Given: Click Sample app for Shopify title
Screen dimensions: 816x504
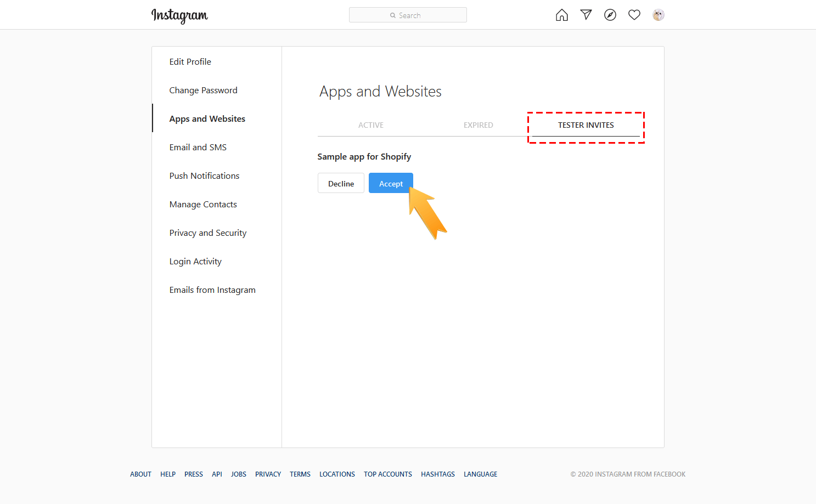Looking at the screenshot, I should point(364,157).
